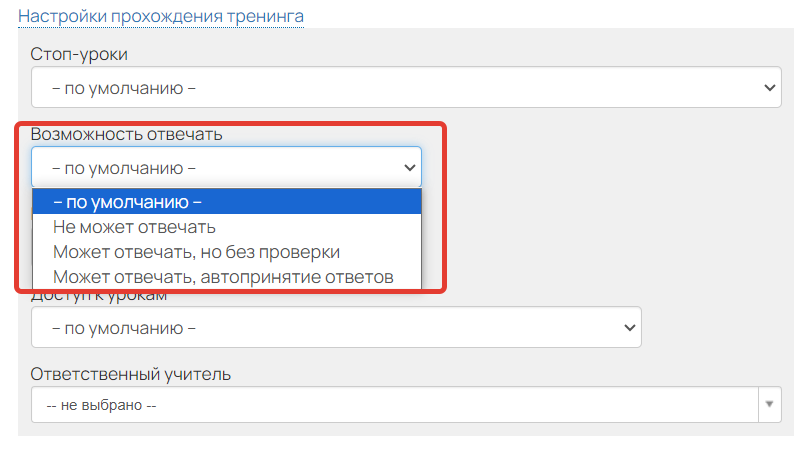Image resolution: width=810 pixels, height=450 pixels.
Task: Click the 'Стоп-уроки' label
Action: point(79,54)
